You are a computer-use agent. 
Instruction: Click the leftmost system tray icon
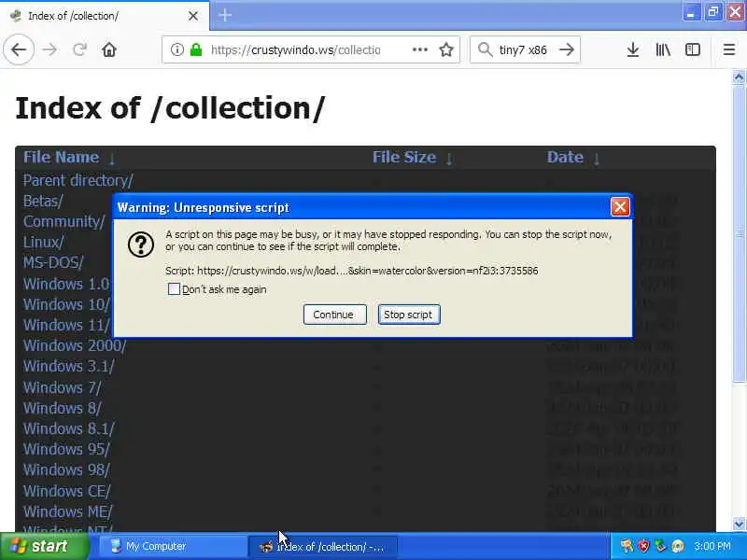[627, 546]
